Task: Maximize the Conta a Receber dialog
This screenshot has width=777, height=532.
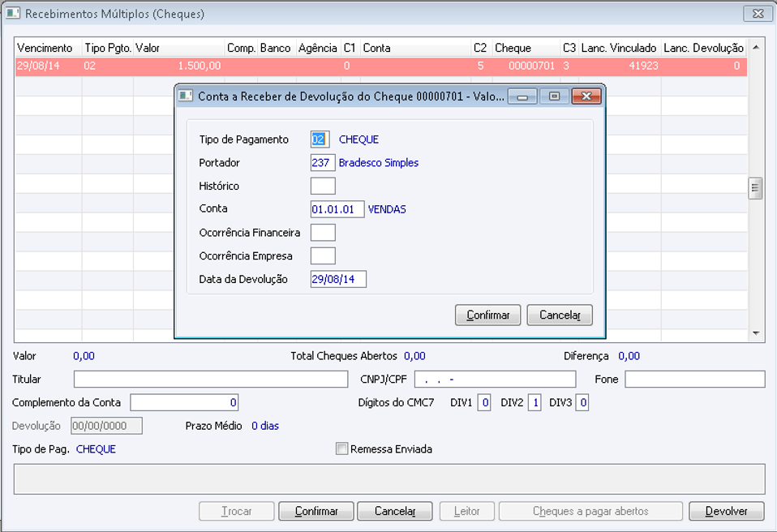Action: point(554,96)
